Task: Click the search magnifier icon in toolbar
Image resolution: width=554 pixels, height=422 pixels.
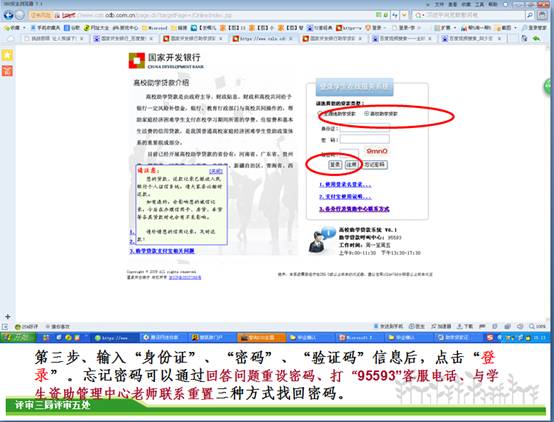Action: coord(530,15)
